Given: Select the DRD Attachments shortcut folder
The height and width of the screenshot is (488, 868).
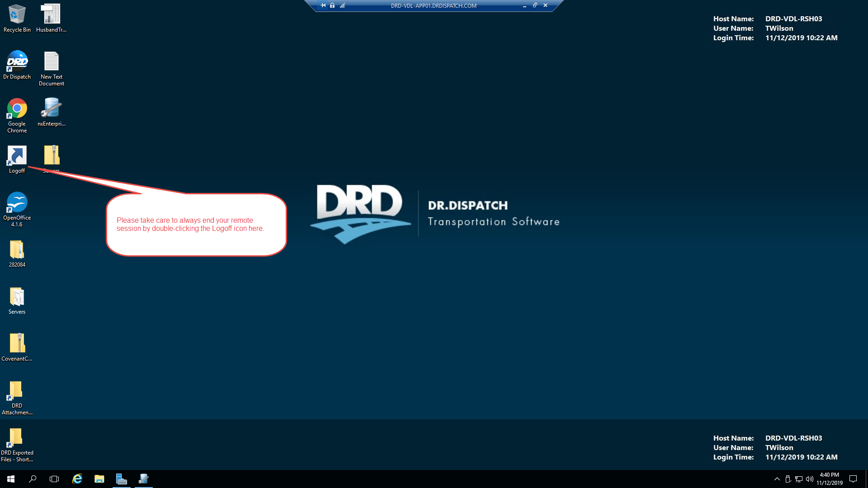Looking at the screenshot, I should point(17,390).
